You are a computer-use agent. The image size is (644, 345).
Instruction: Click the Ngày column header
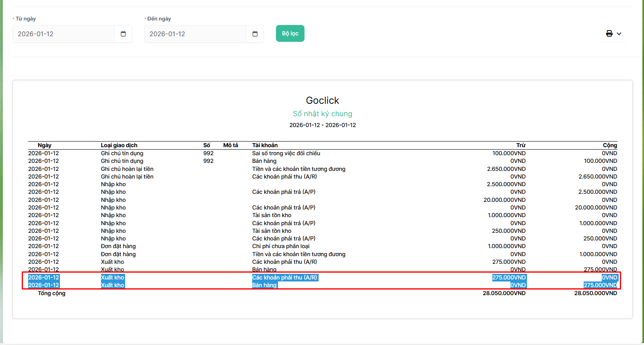pos(44,145)
